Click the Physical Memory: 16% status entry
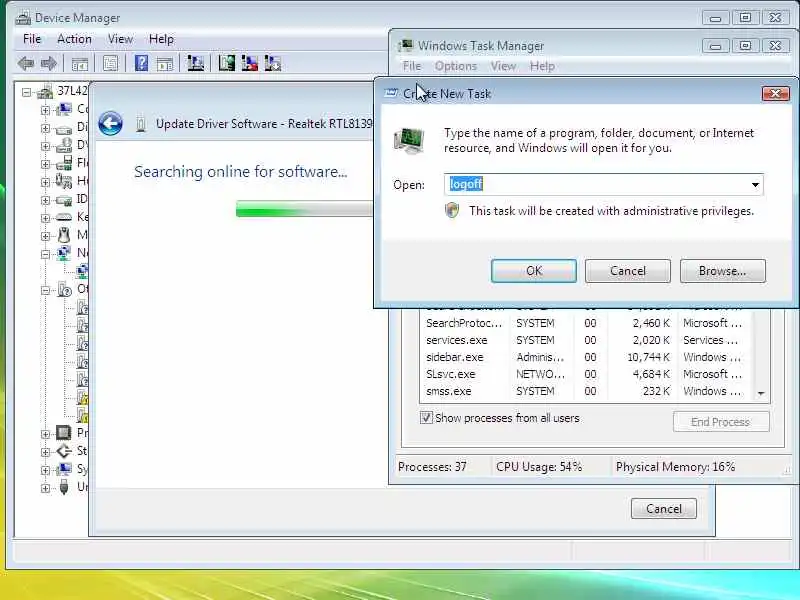800x600 pixels. (x=675, y=466)
